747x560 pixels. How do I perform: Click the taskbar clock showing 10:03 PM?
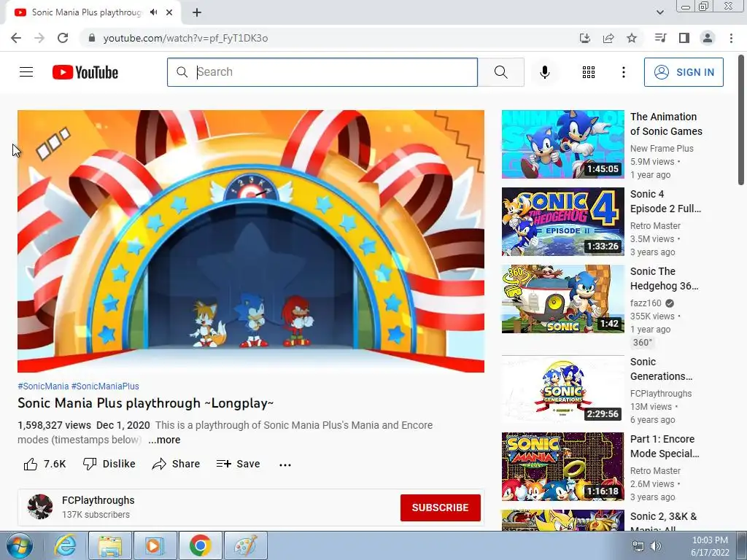tap(710, 546)
